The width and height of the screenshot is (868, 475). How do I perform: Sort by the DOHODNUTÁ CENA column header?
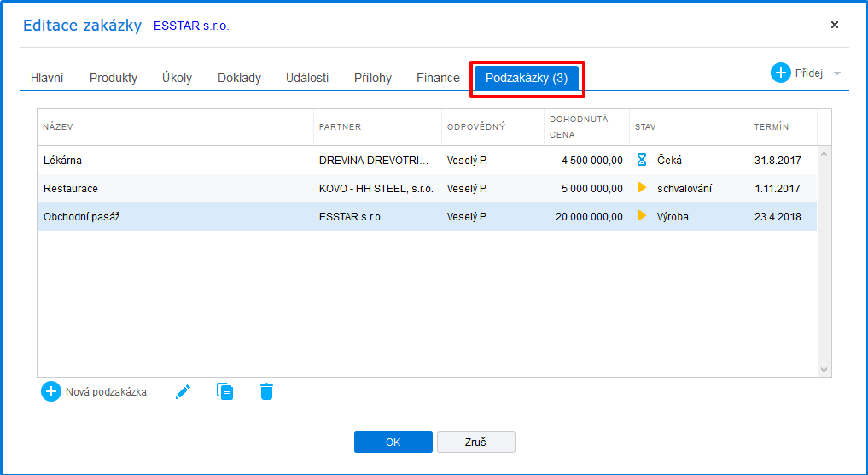point(587,127)
